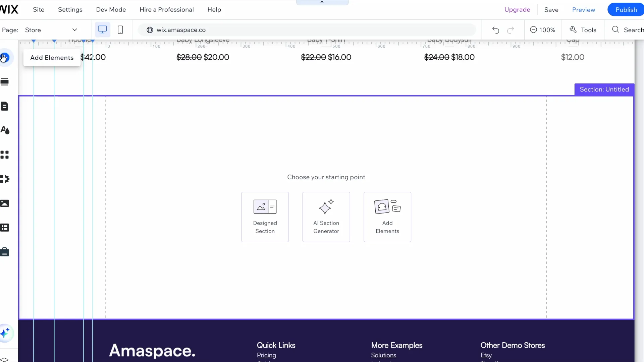Open the Help menu
Screen dimensions: 644x362
(214, 10)
